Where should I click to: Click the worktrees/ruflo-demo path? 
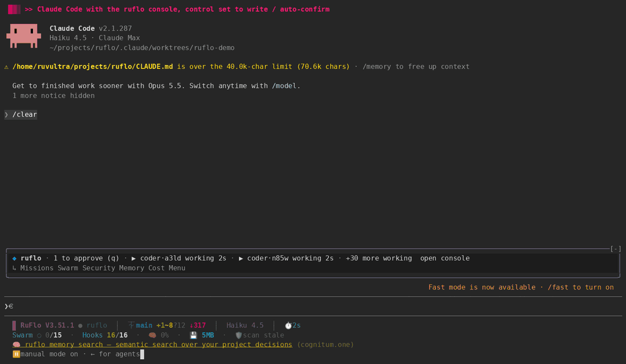click(x=142, y=48)
